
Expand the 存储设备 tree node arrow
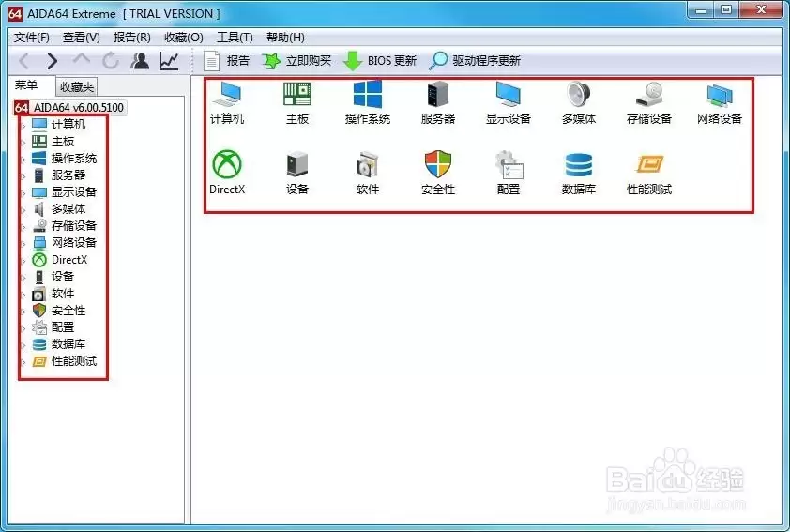tap(23, 227)
